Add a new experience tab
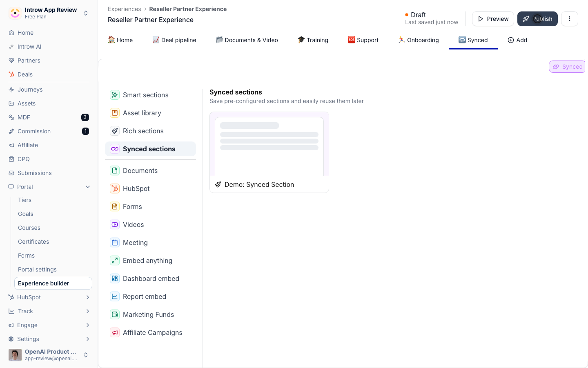The image size is (588, 368). 517,40
